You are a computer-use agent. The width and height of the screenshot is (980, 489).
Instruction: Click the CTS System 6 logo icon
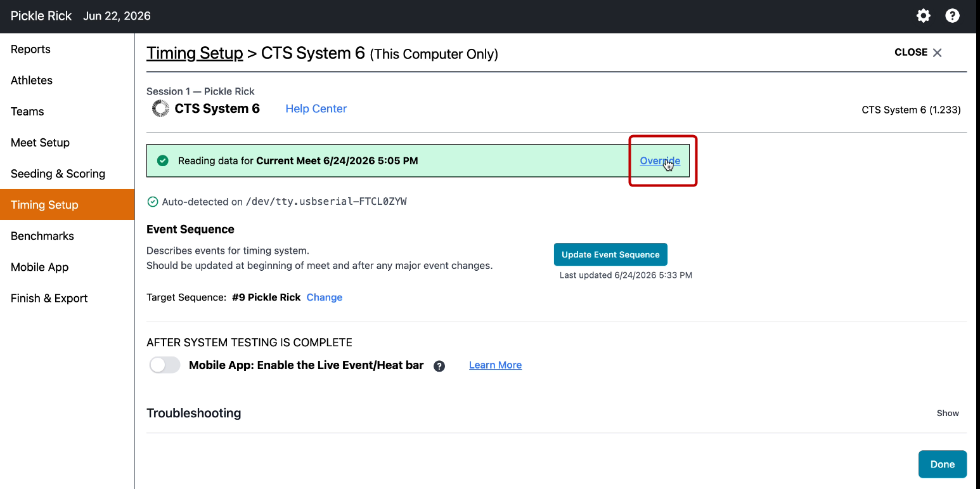tap(160, 108)
